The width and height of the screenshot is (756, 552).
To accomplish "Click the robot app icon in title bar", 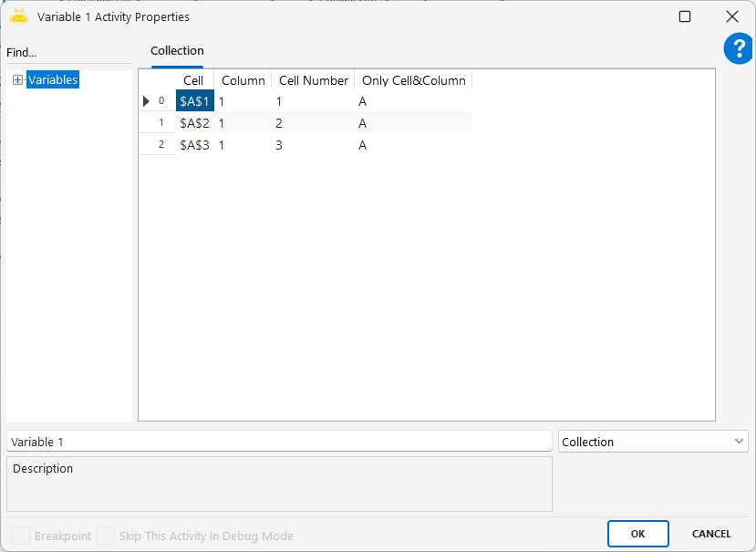I will (x=19, y=16).
